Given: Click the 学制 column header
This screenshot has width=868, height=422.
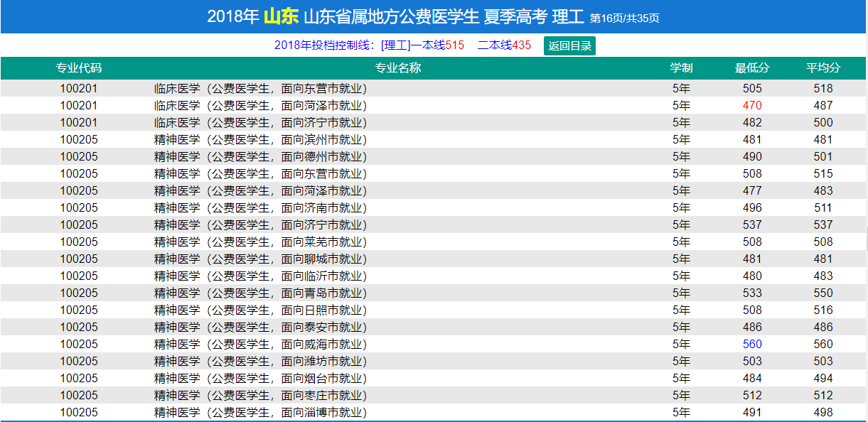Looking at the screenshot, I should pyautogui.click(x=681, y=68).
